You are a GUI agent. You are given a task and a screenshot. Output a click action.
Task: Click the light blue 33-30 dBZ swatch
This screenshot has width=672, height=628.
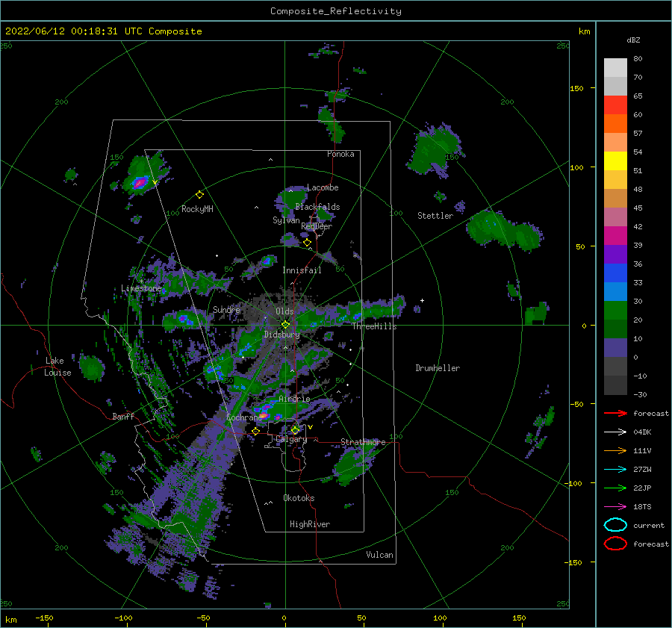click(x=615, y=292)
